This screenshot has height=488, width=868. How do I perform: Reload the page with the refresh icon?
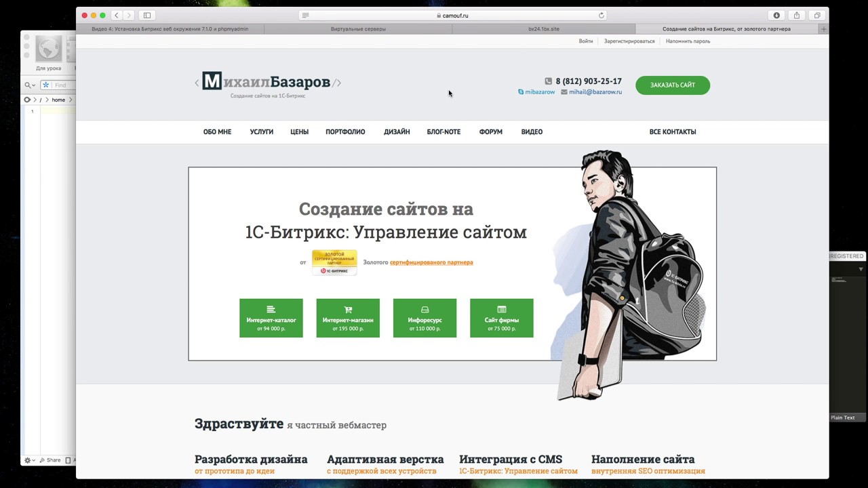click(601, 15)
